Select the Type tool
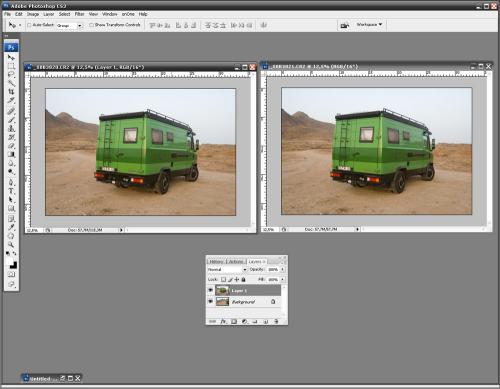This screenshot has width=500, height=389. click(x=11, y=191)
